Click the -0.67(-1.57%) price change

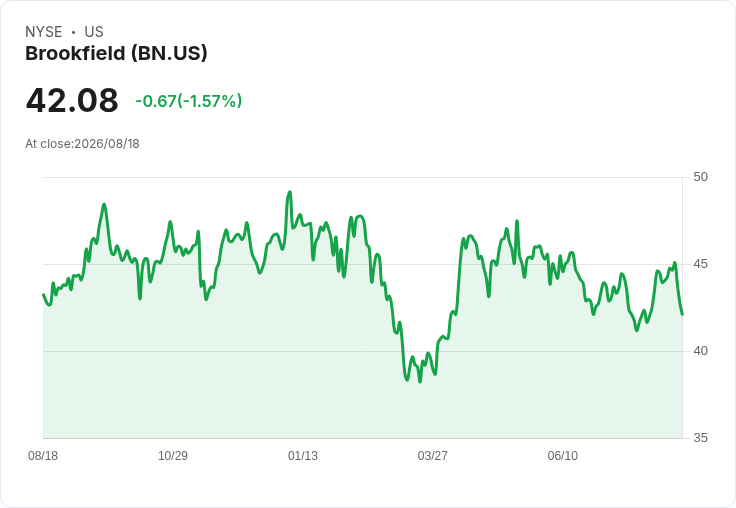pos(189,101)
